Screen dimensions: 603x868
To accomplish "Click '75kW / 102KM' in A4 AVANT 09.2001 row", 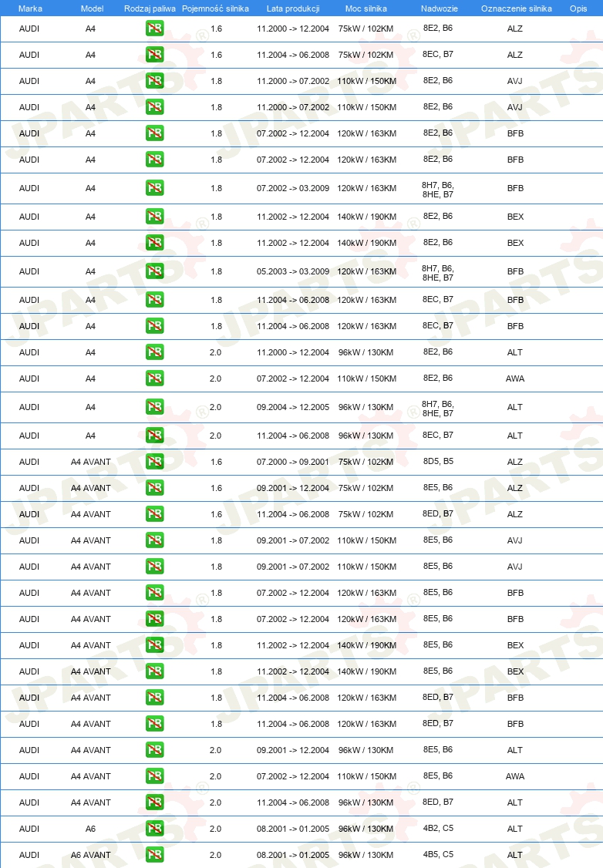I will click(x=366, y=488).
